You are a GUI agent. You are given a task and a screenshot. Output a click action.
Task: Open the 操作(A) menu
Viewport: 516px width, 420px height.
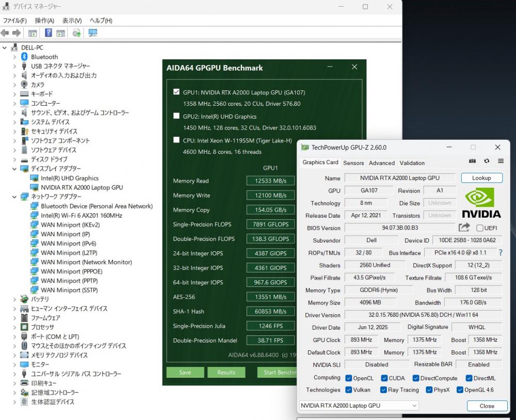point(44,21)
